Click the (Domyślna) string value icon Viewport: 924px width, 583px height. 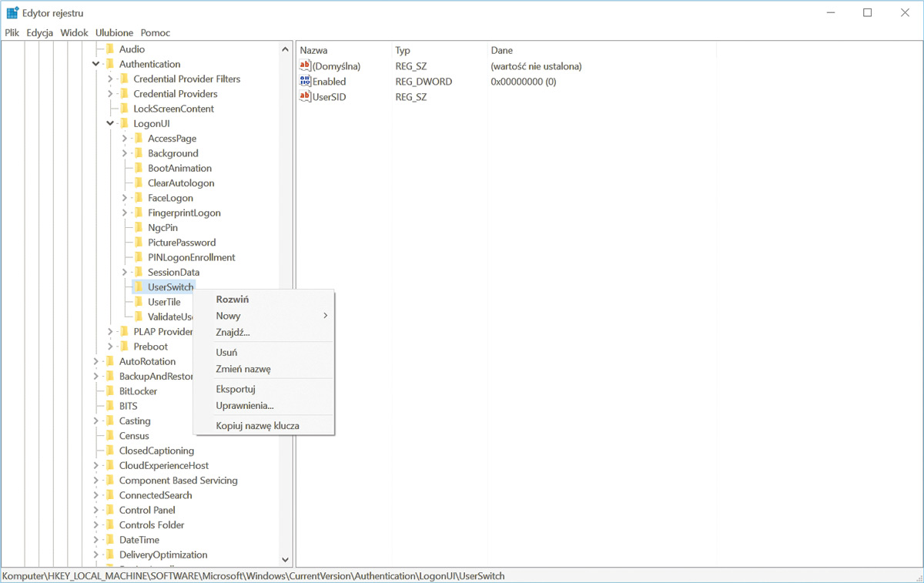click(x=306, y=66)
